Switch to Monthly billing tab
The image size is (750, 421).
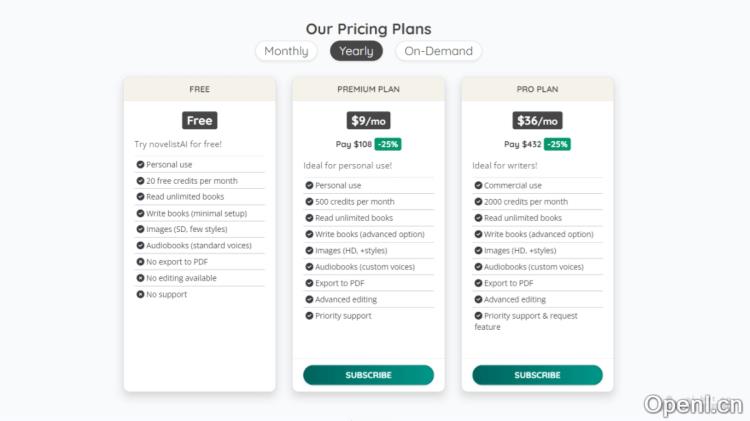point(286,51)
